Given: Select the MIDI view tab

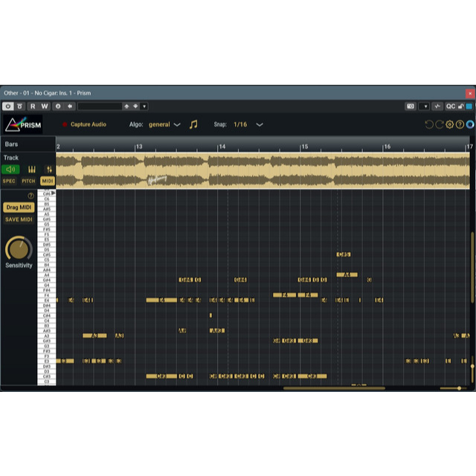Looking at the screenshot, I should pyautogui.click(x=48, y=181).
